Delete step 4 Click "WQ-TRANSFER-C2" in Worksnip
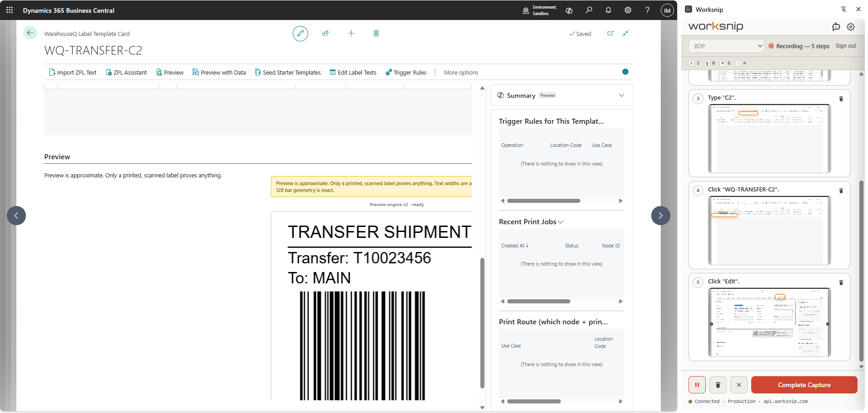Viewport: 868px width, 413px height. pyautogui.click(x=841, y=191)
